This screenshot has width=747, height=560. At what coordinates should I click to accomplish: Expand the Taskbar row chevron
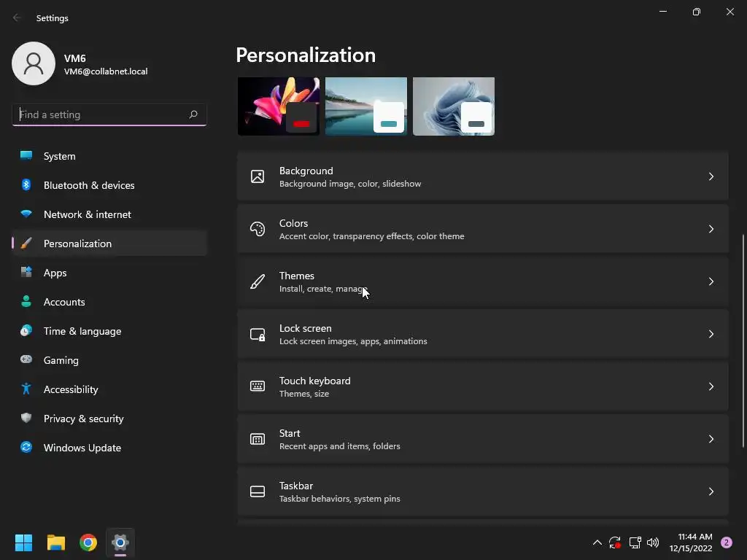[711, 491]
